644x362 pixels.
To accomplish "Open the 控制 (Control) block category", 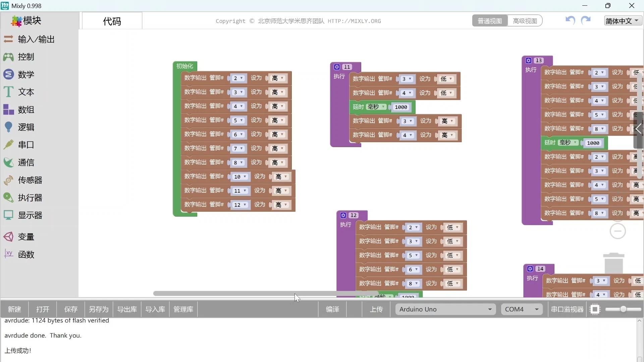I will (x=26, y=57).
